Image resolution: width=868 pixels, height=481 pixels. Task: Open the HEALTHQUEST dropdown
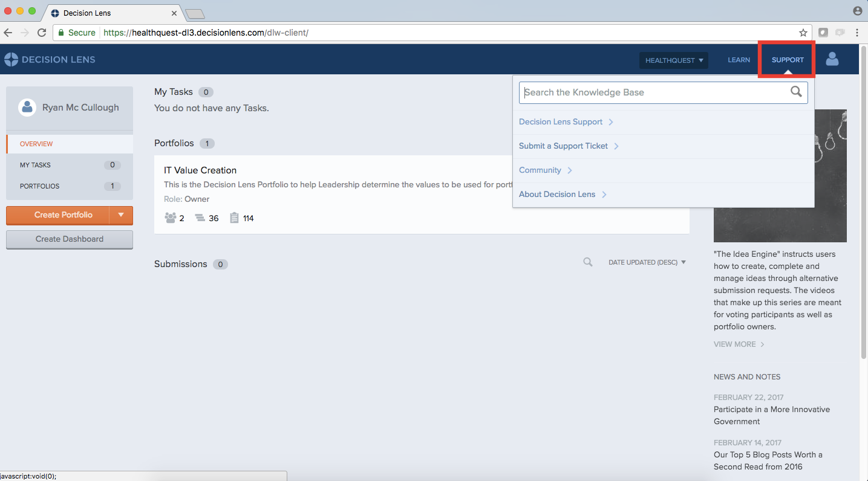(674, 60)
